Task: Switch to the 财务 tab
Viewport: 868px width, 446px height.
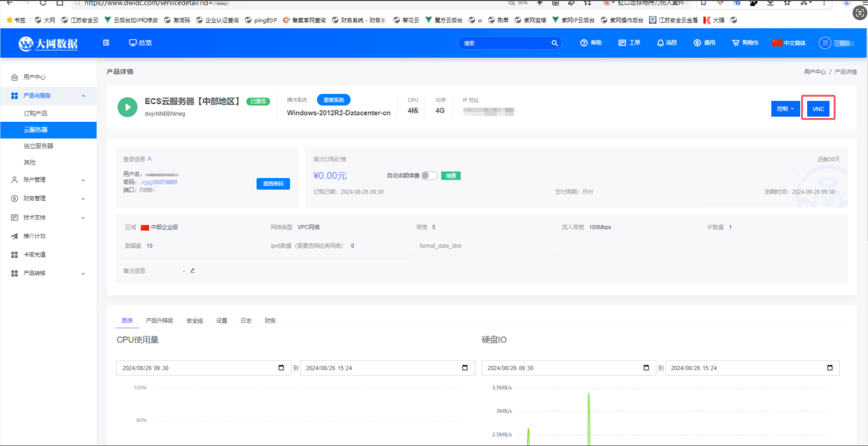Action: point(270,320)
